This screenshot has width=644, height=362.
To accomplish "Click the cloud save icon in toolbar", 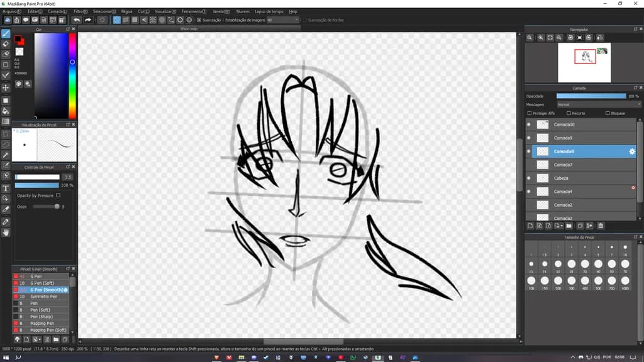I will pos(8,19).
